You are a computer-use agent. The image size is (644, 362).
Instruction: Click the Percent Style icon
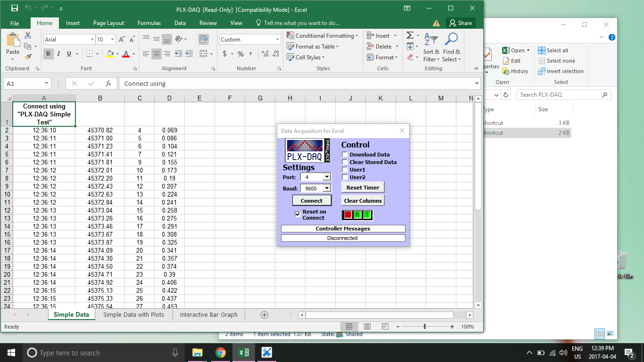pyautogui.click(x=240, y=54)
